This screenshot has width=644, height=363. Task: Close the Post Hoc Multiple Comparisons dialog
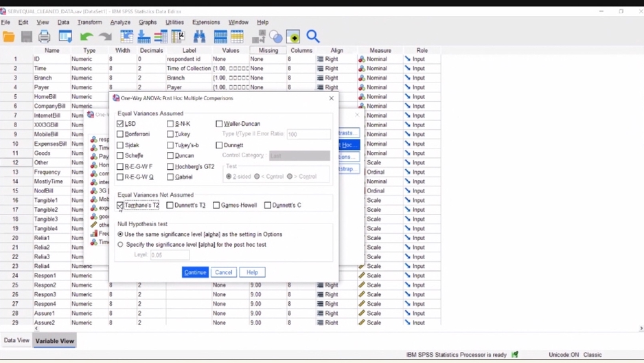332,98
